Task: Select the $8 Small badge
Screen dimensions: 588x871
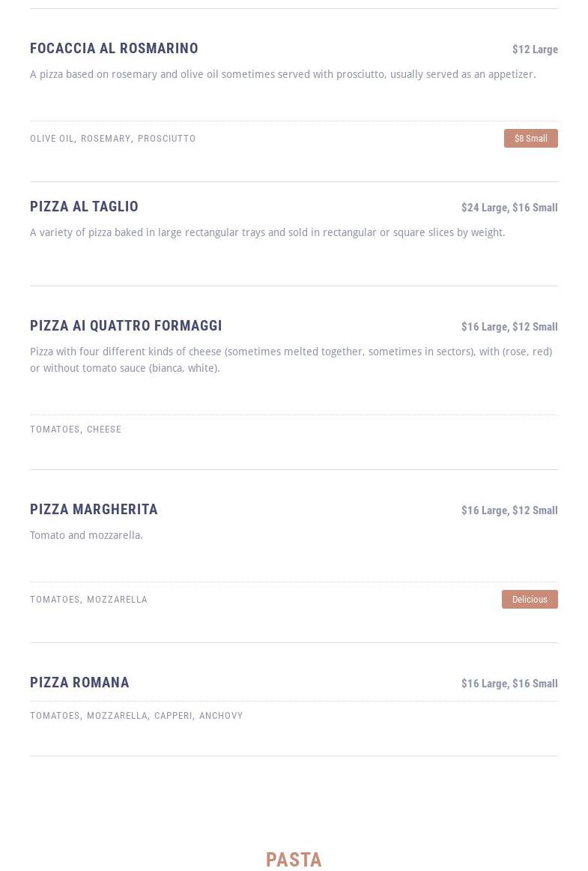Action: (530, 139)
